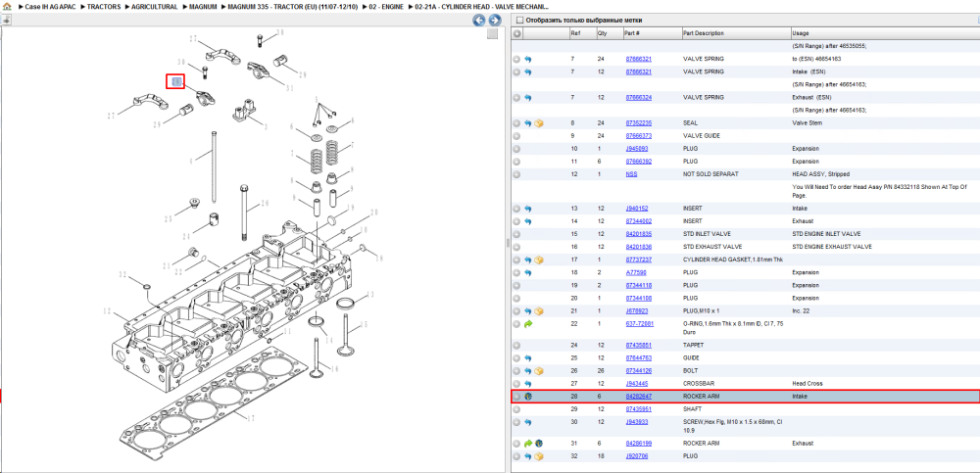The height and width of the screenshot is (473, 980).
Task: Click the green arrow icon for O-RING row
Action: tap(527, 324)
